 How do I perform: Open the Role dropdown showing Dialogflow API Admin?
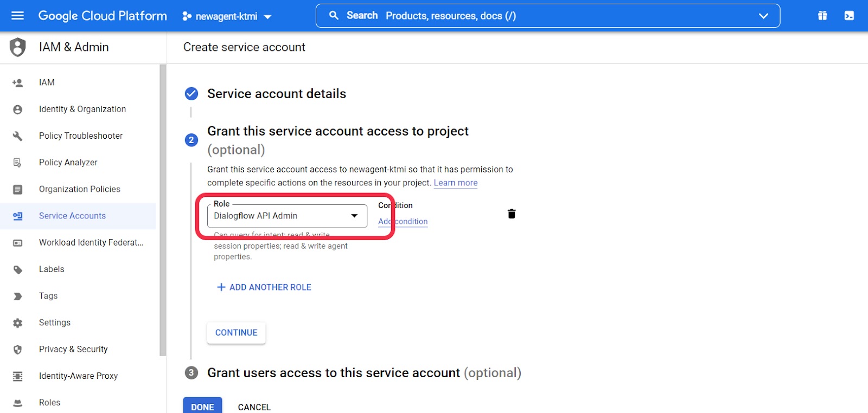[x=287, y=216]
